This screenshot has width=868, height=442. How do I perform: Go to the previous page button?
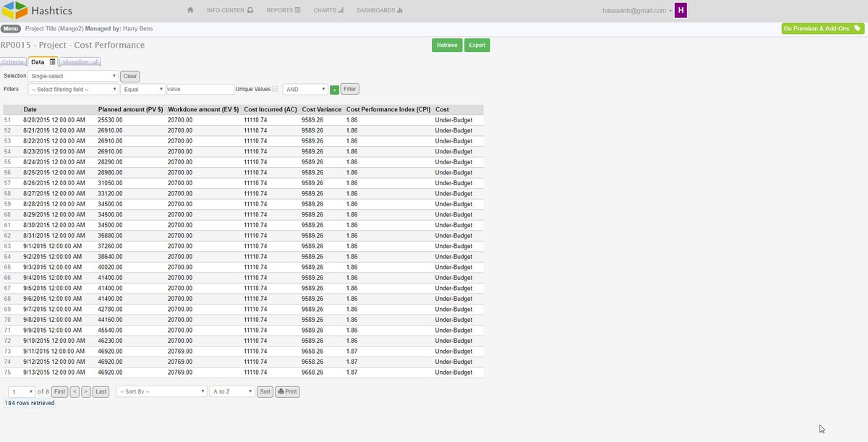point(75,391)
